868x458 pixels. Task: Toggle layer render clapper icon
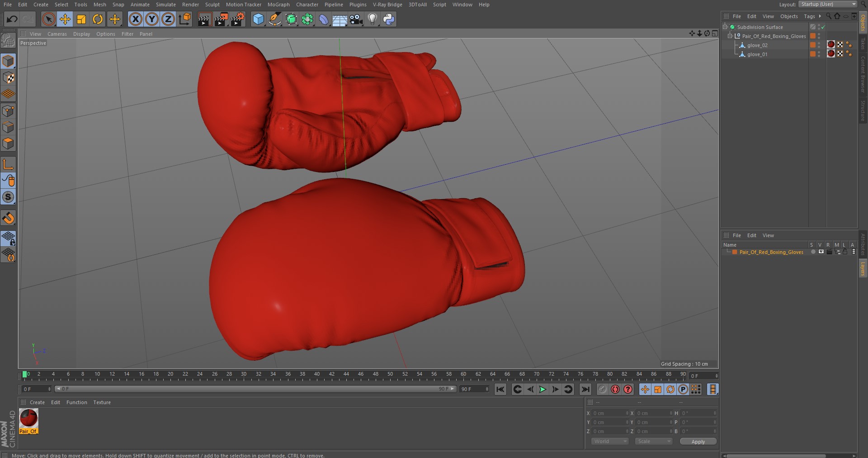[x=829, y=252]
